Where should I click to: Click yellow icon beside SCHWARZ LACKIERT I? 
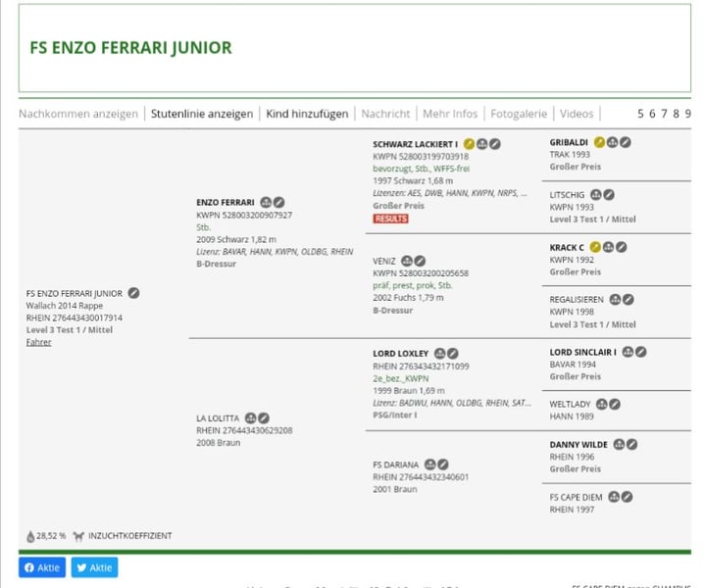(469, 144)
